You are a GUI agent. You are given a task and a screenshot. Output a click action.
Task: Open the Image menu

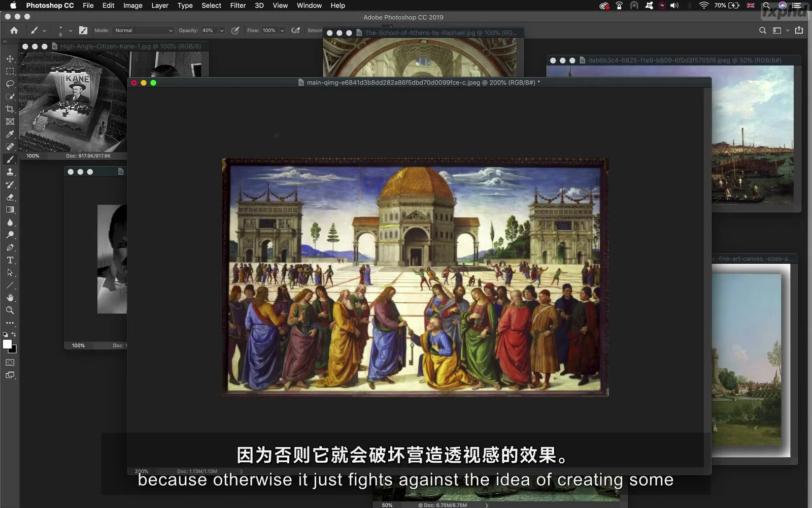click(x=132, y=6)
